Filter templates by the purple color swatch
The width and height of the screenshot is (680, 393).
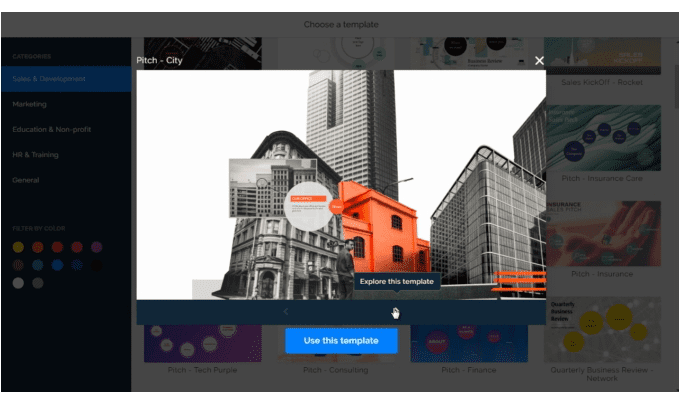tap(97, 247)
